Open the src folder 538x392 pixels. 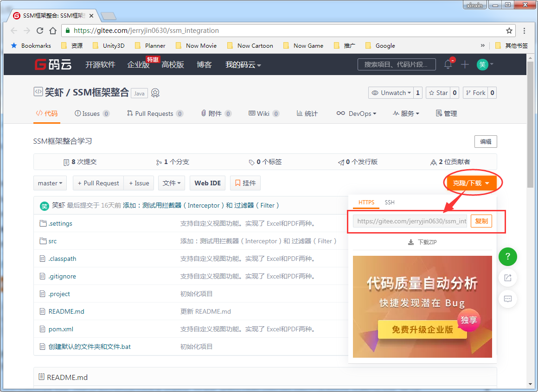click(52, 241)
